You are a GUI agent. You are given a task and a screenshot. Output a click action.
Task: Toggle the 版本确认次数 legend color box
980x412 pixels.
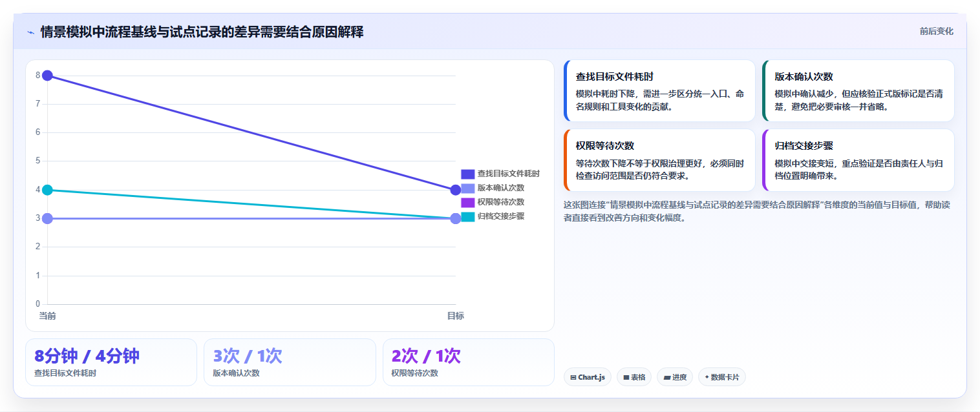coord(468,188)
